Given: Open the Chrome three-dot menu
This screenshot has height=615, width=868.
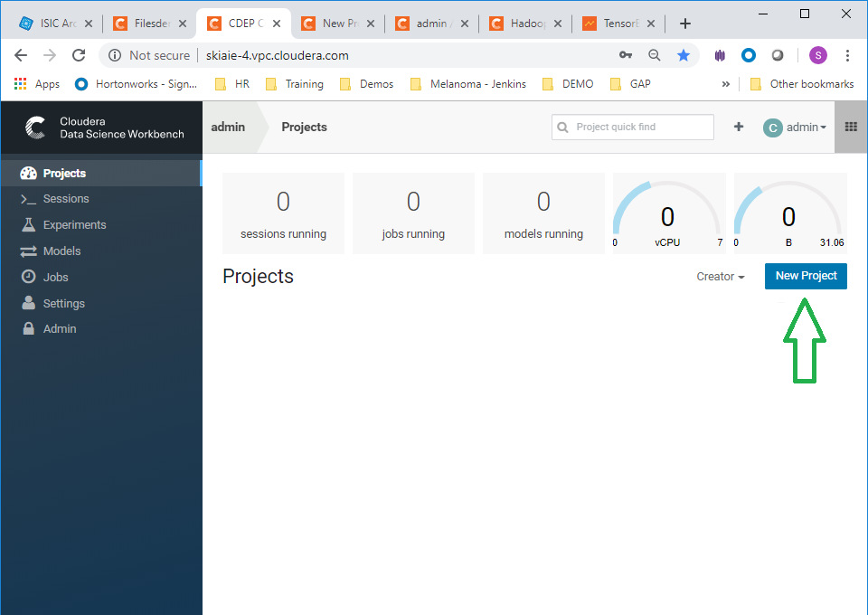Looking at the screenshot, I should pyautogui.click(x=847, y=55).
